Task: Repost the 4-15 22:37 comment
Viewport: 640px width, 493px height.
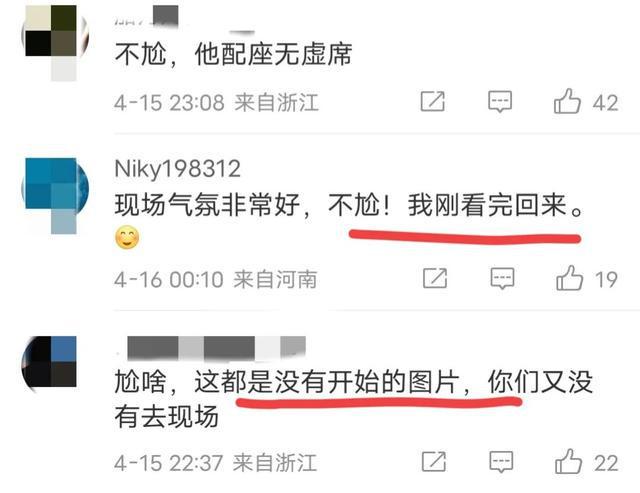Action: (x=434, y=462)
